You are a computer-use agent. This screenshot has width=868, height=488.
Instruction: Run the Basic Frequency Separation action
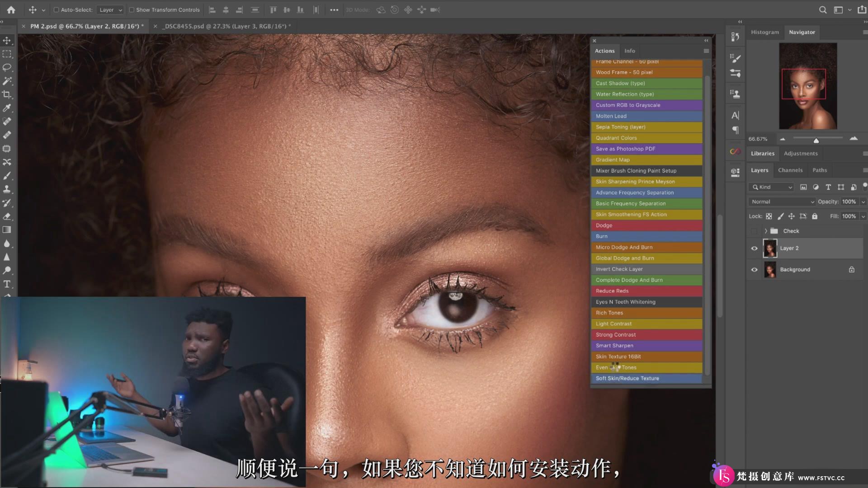click(646, 204)
